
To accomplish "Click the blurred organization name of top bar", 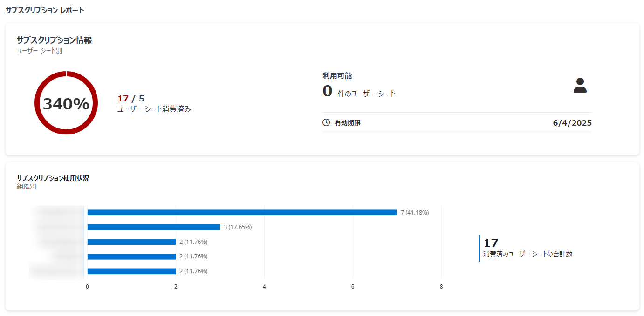I will (x=58, y=213).
